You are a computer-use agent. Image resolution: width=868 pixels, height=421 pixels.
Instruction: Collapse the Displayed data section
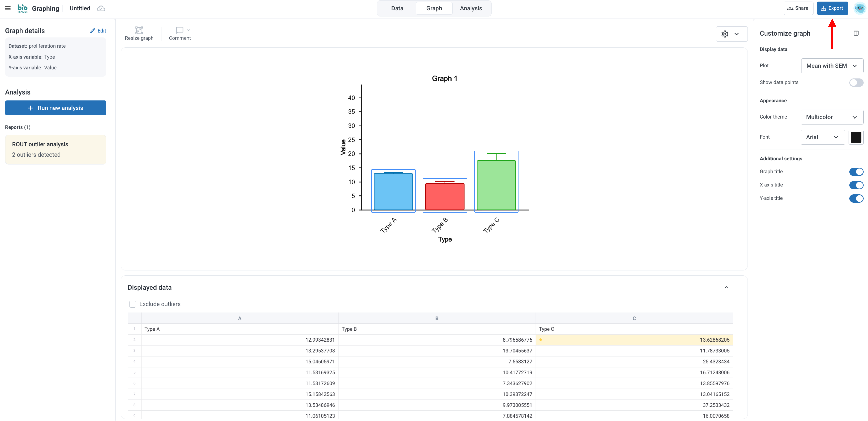[726, 287]
